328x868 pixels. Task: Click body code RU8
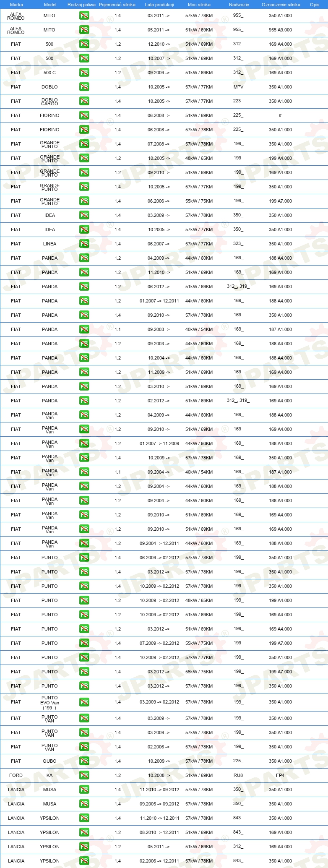(x=238, y=775)
